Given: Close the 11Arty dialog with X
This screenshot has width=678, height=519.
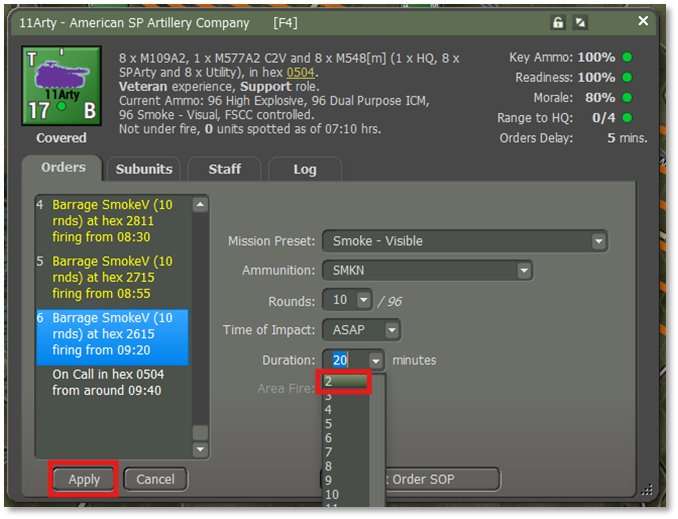Looking at the screenshot, I should point(643,21).
